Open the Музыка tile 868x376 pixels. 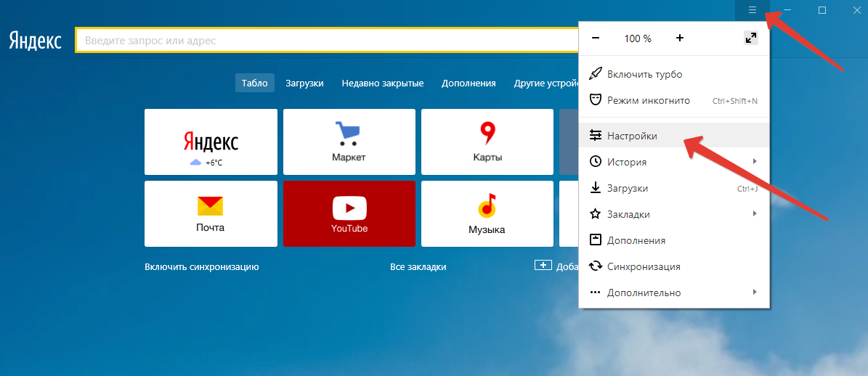pyautogui.click(x=487, y=213)
